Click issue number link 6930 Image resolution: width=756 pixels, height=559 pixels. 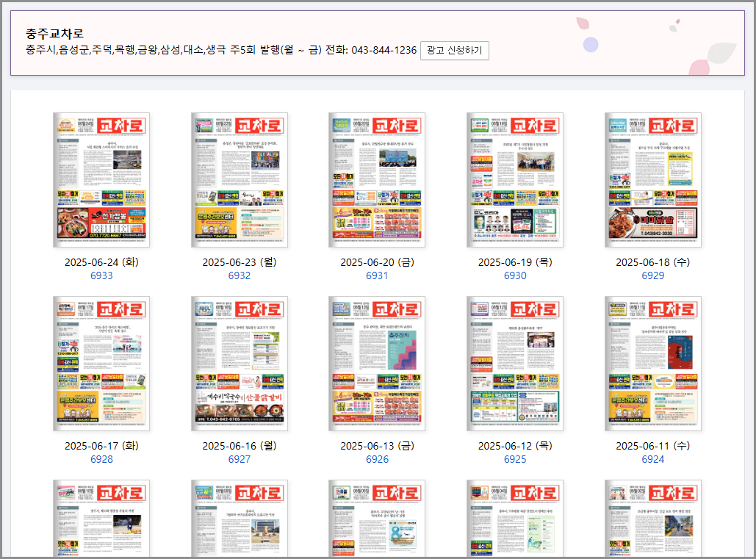tap(515, 275)
